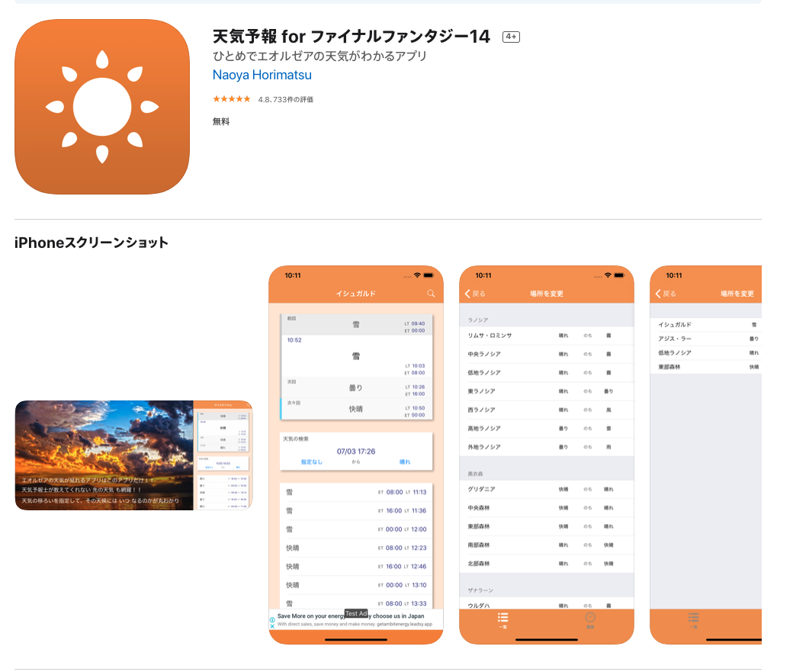Select the 東ラノシア location row
Screen dimensions: 793x672
coord(546,391)
